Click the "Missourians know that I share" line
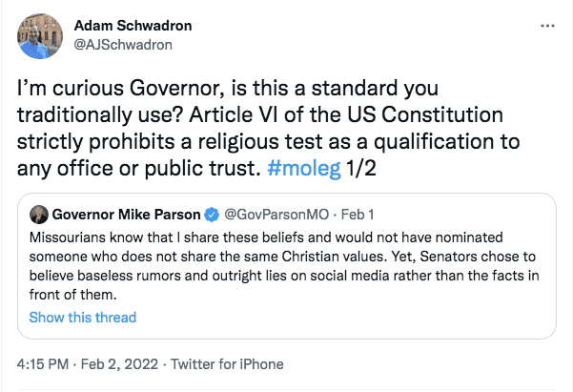Screen dimensions: 573x392 (x=143, y=236)
